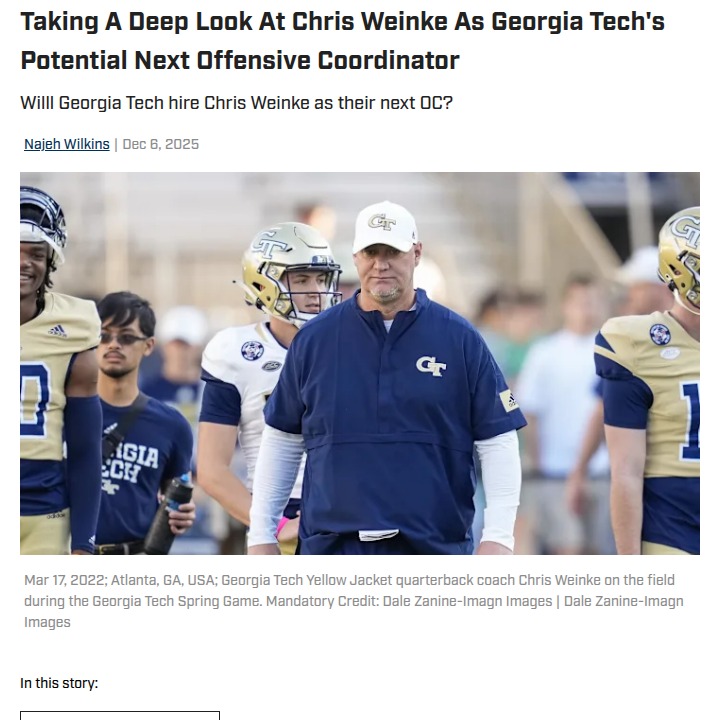Click the round patch on the white jersey
This screenshot has width=720, height=720.
(x=252, y=350)
